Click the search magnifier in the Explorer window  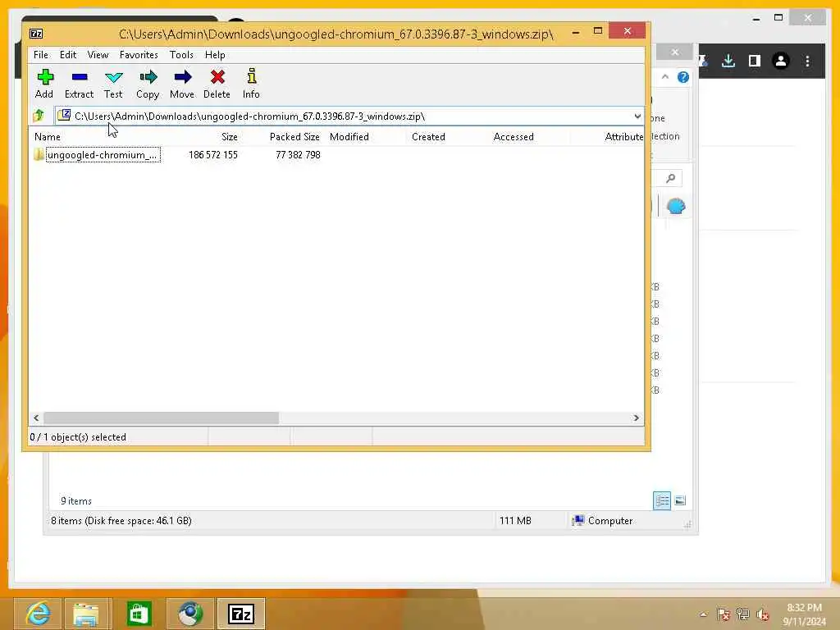click(670, 178)
